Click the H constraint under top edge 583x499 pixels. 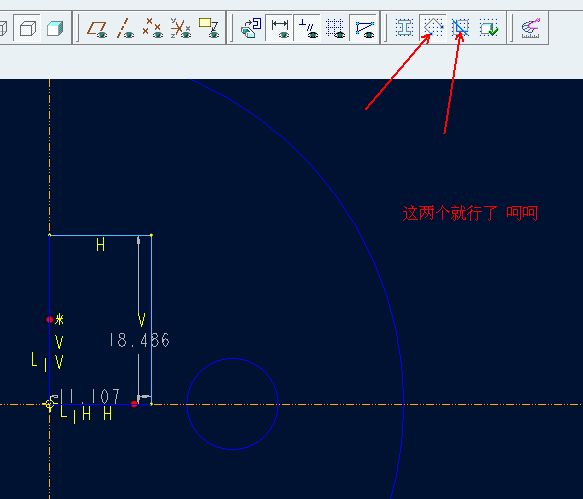tap(100, 245)
